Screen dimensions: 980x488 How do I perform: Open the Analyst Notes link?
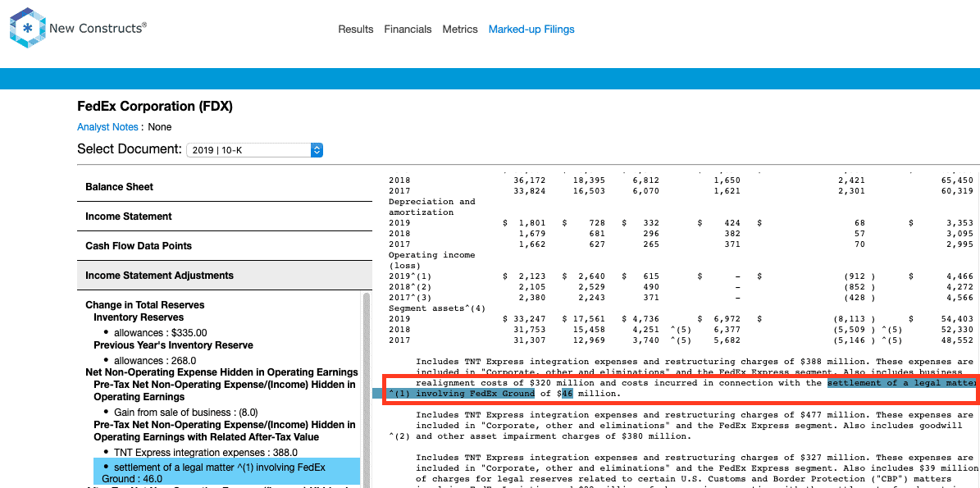(x=107, y=127)
